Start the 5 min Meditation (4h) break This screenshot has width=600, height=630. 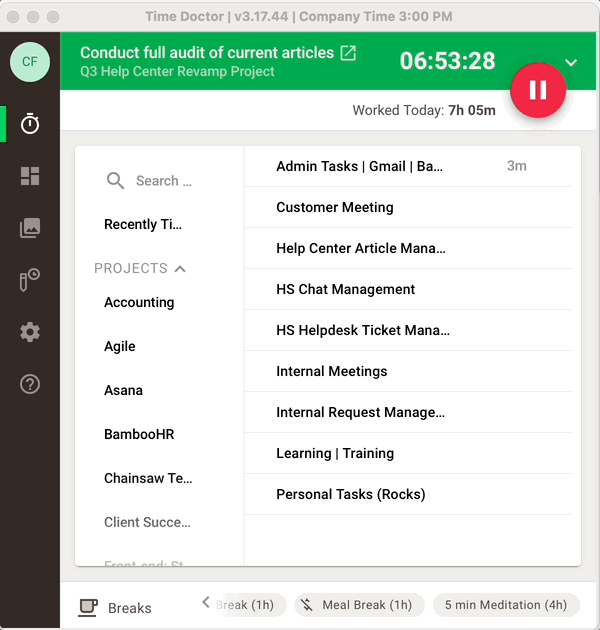[x=506, y=605]
